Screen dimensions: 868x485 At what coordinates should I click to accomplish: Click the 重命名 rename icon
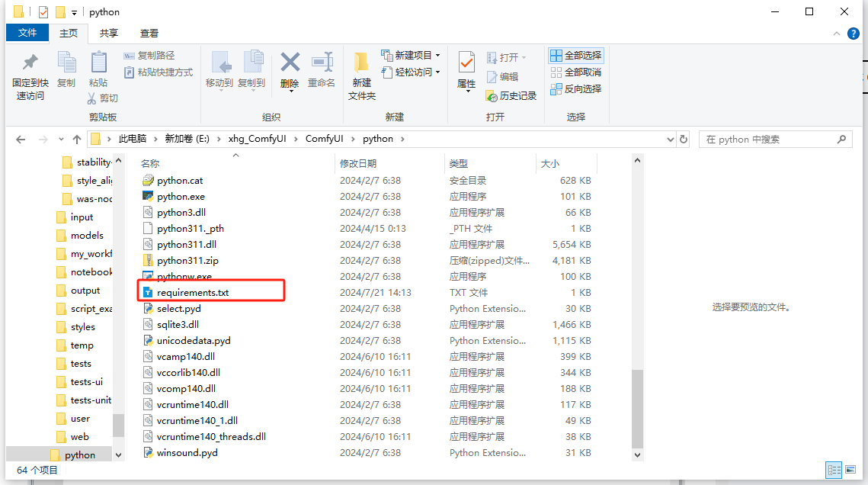(x=322, y=63)
